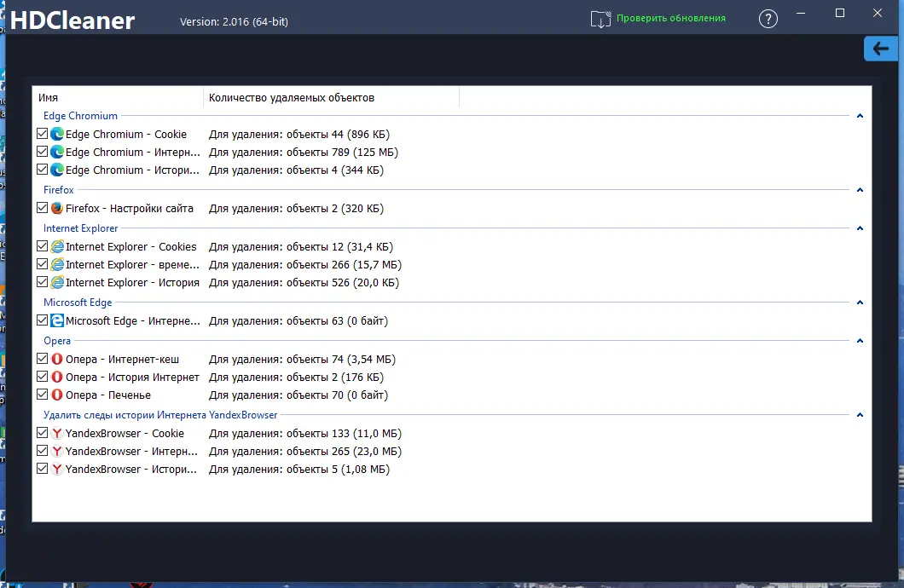Click text 'объекты 44 (896 КБ)'
904x588 pixels.
pos(338,134)
